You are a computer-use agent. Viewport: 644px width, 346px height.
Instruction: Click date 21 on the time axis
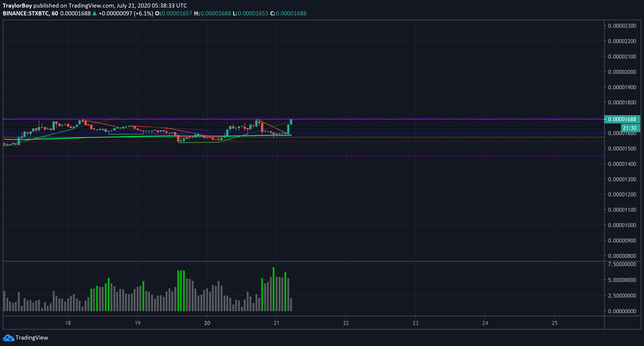pos(276,323)
